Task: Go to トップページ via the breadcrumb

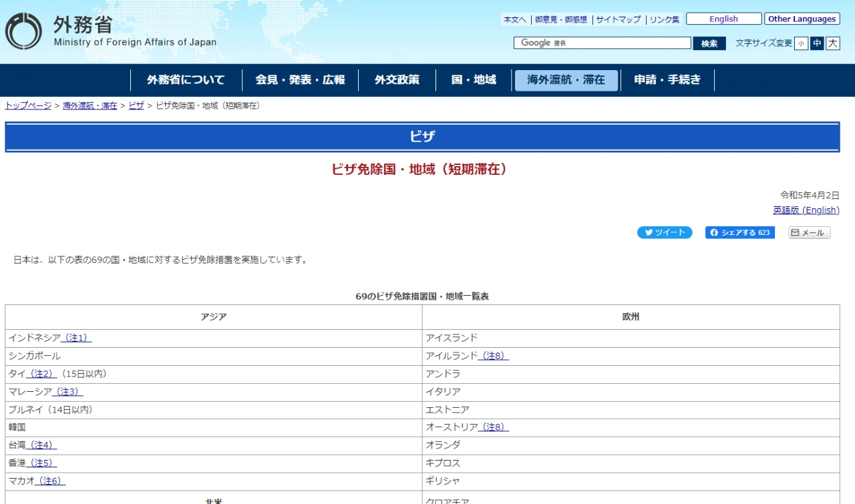Action: (x=27, y=105)
